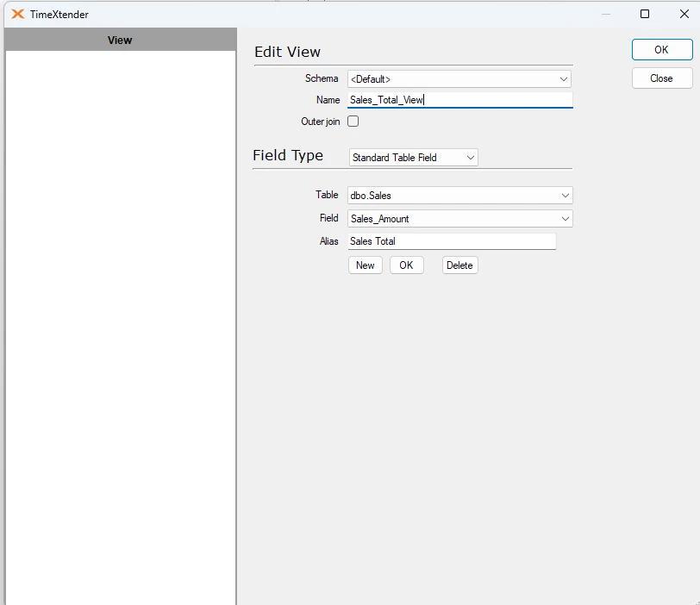Image resolution: width=700 pixels, height=605 pixels.
Task: Confirm with the top-right OK button
Action: pyautogui.click(x=662, y=49)
